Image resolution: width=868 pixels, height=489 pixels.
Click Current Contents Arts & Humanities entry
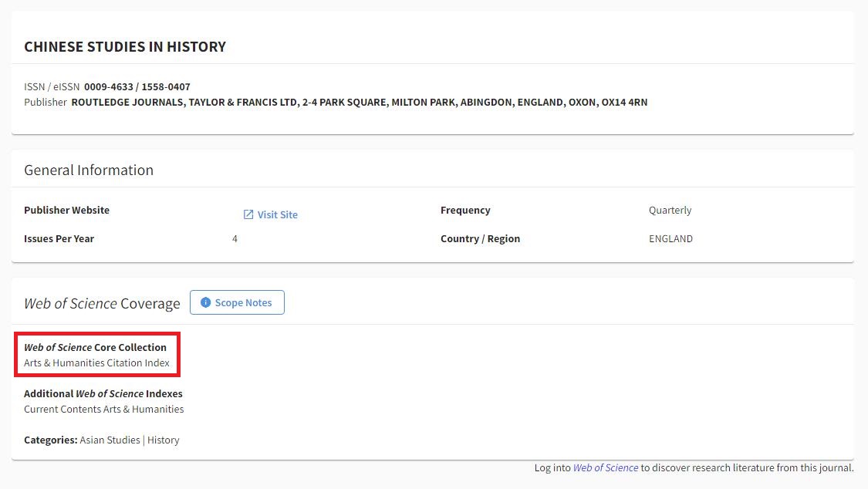[103, 409]
